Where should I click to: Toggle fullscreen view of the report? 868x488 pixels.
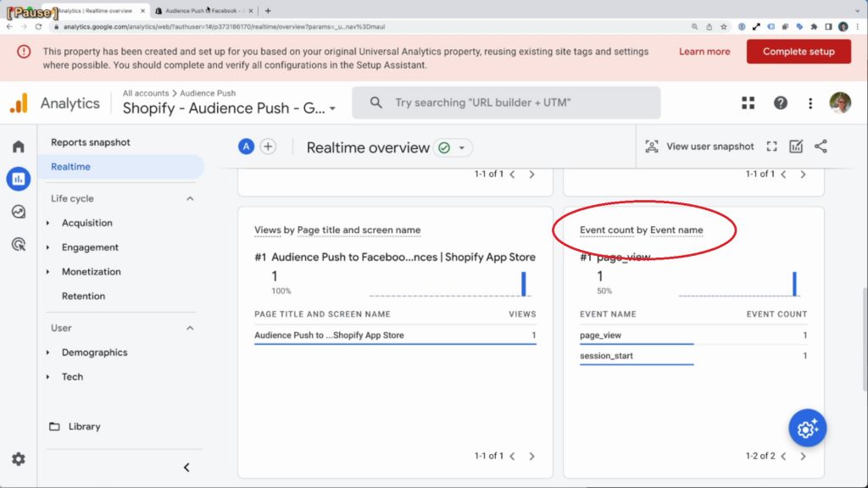[771, 147]
